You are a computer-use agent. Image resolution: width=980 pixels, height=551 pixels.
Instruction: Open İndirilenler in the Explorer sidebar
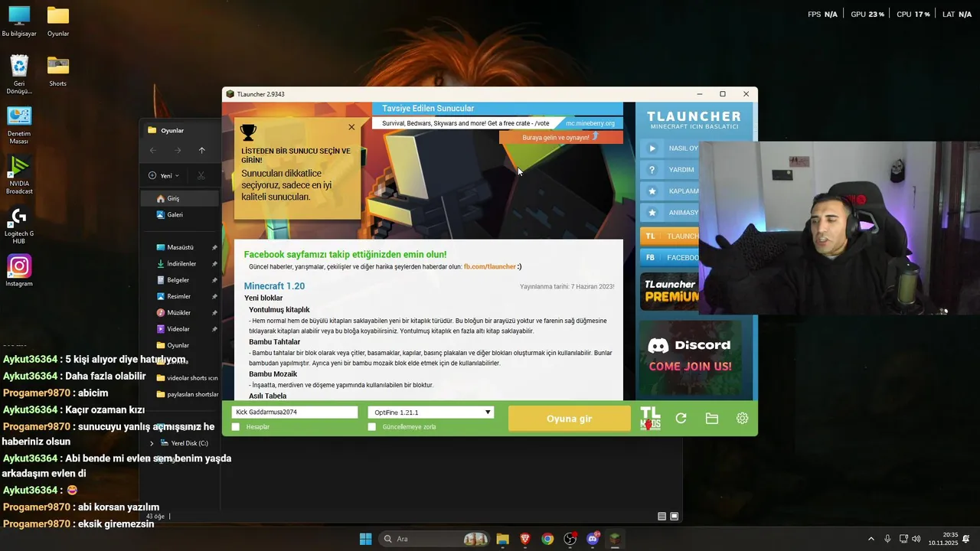[181, 264]
